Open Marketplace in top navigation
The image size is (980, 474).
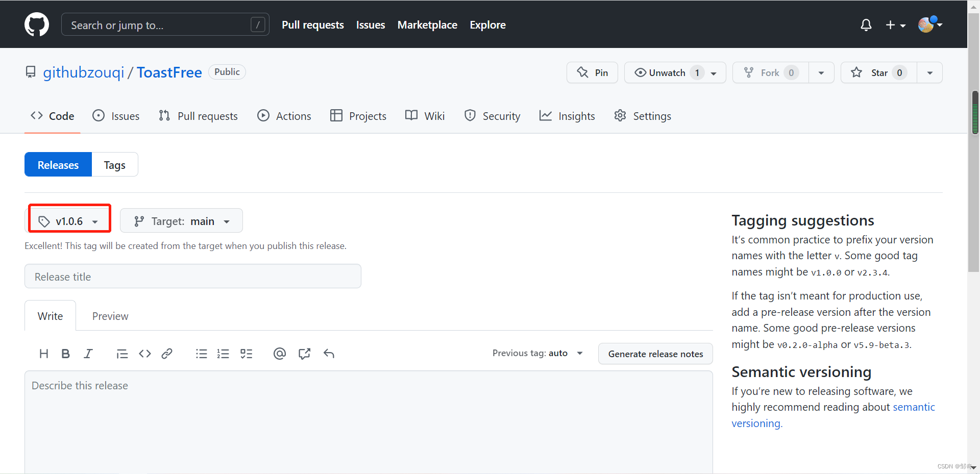(x=427, y=24)
